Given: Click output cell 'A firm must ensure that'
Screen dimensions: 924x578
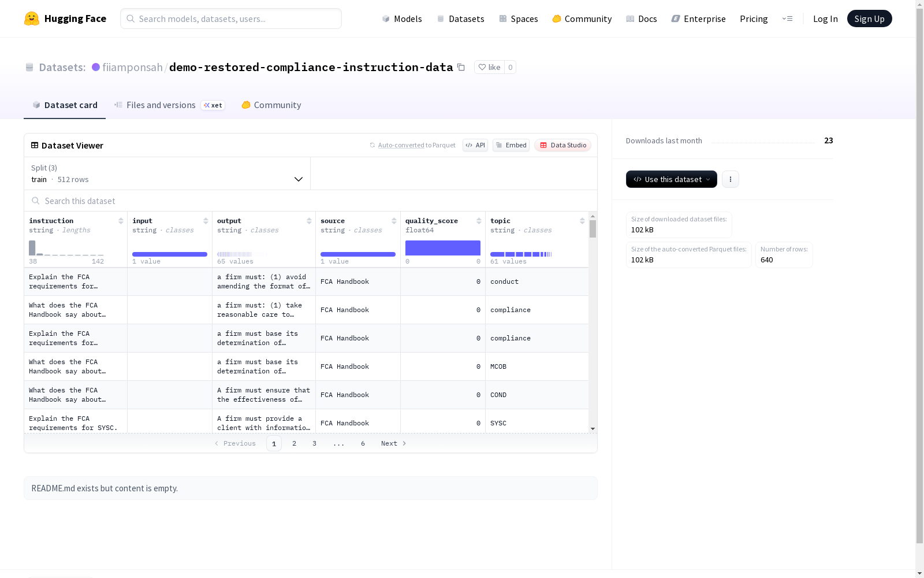Looking at the screenshot, I should (x=264, y=395).
